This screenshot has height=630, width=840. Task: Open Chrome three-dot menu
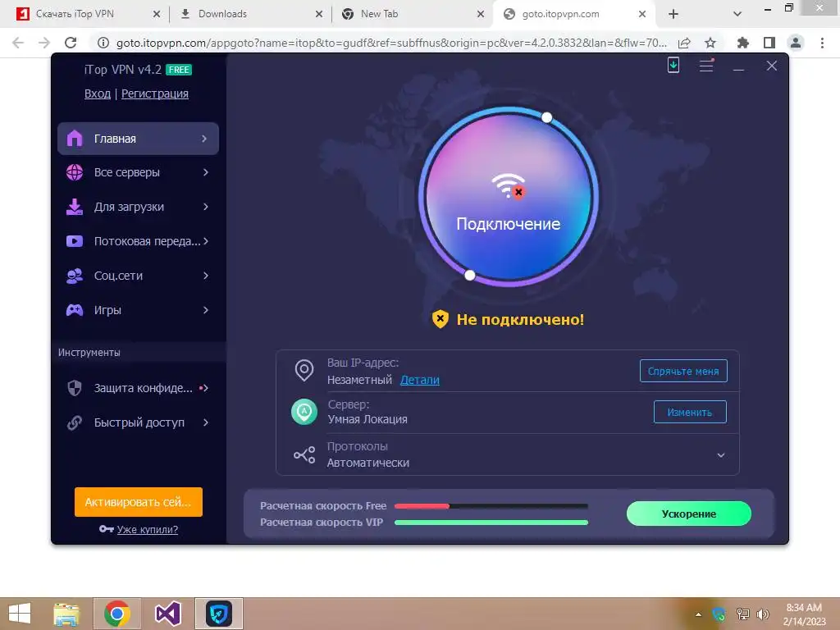coord(822,43)
